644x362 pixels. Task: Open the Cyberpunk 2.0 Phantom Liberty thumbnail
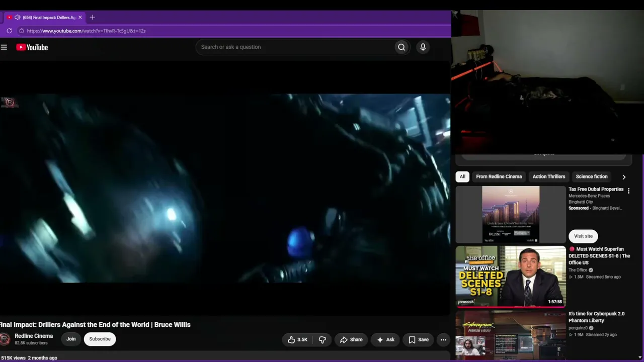click(x=511, y=335)
